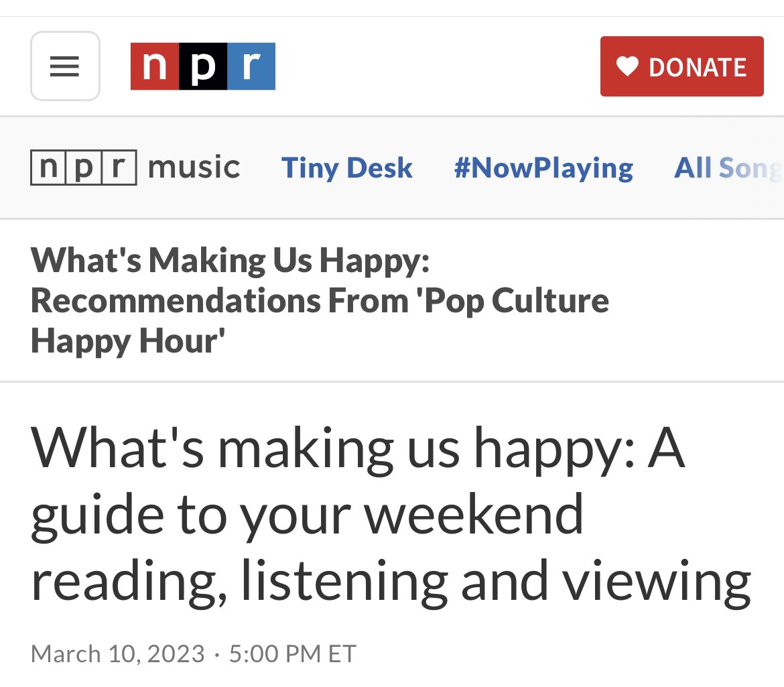This screenshot has width=784, height=687.
Task: Click the black center of the NPR logo
Action: point(202,66)
